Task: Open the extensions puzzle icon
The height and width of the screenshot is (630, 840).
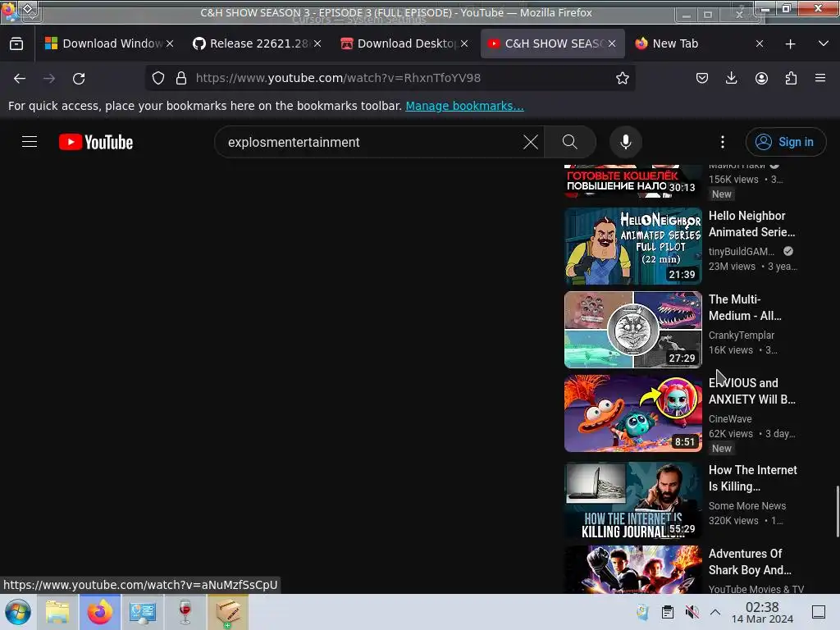Action: coord(791,78)
